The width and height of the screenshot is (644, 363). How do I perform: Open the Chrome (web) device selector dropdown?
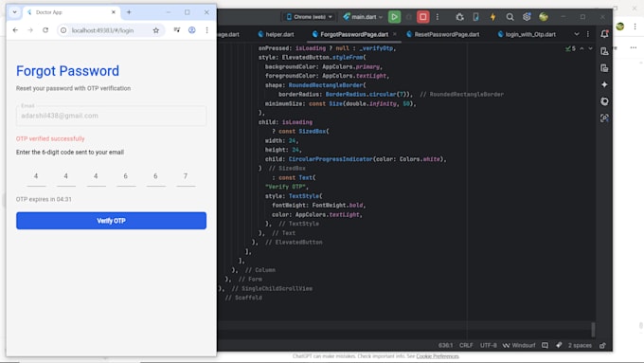point(310,17)
